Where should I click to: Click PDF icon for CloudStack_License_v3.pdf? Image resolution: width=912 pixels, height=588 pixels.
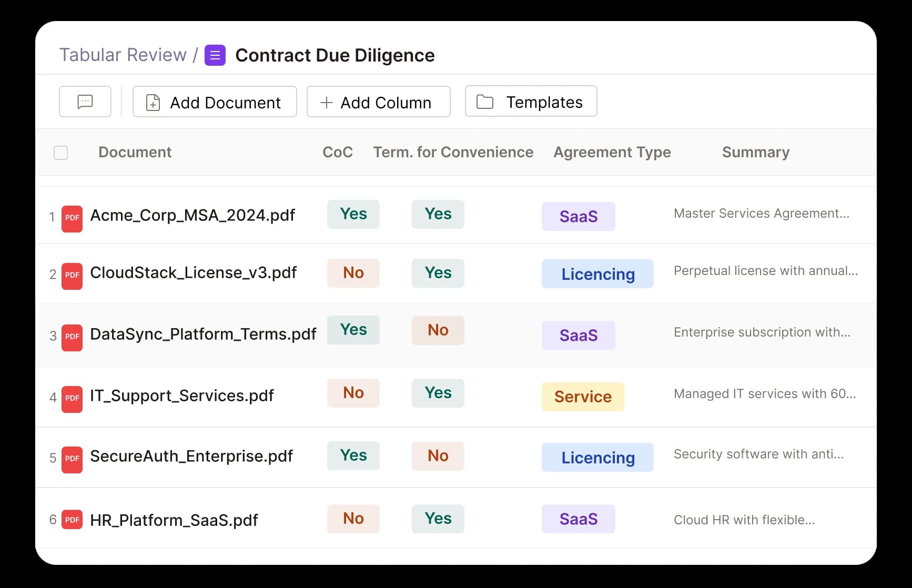(x=72, y=276)
